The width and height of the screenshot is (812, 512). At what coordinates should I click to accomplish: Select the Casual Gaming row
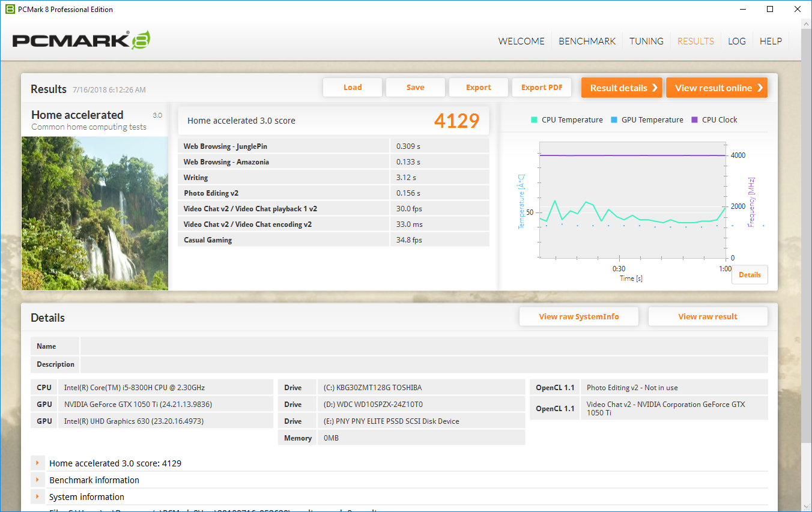point(333,239)
